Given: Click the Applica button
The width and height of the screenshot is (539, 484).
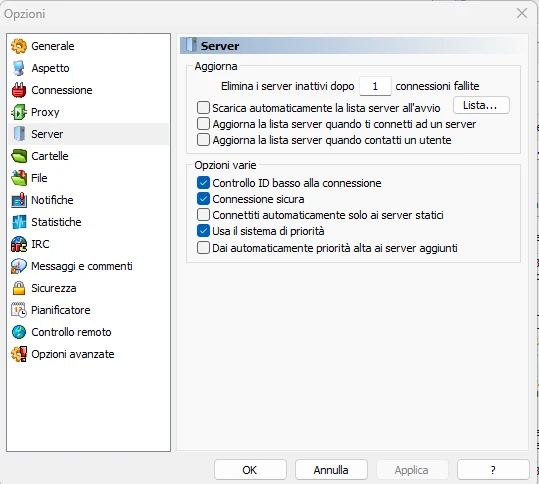Looking at the screenshot, I should point(412,470).
